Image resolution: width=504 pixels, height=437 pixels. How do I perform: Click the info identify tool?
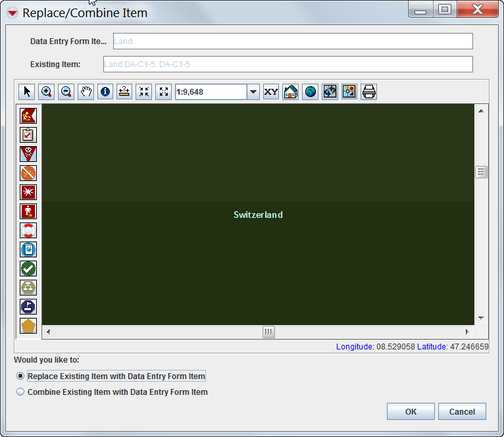click(105, 92)
